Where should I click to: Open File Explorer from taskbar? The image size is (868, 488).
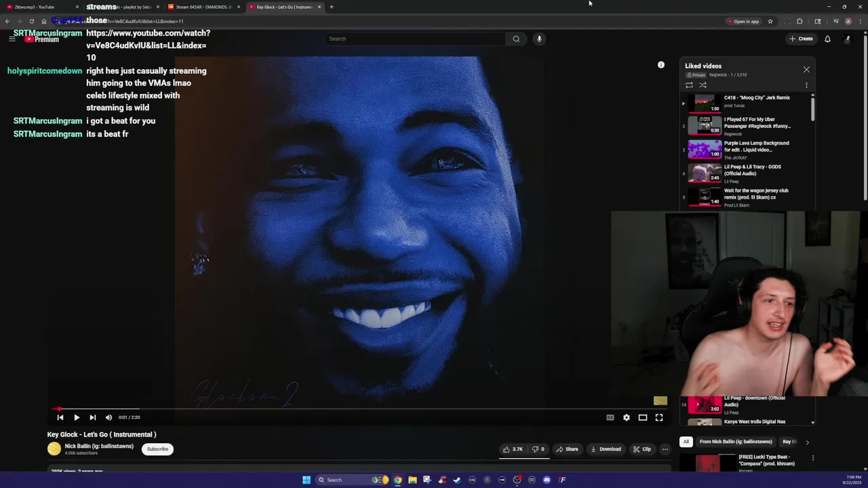[412, 480]
